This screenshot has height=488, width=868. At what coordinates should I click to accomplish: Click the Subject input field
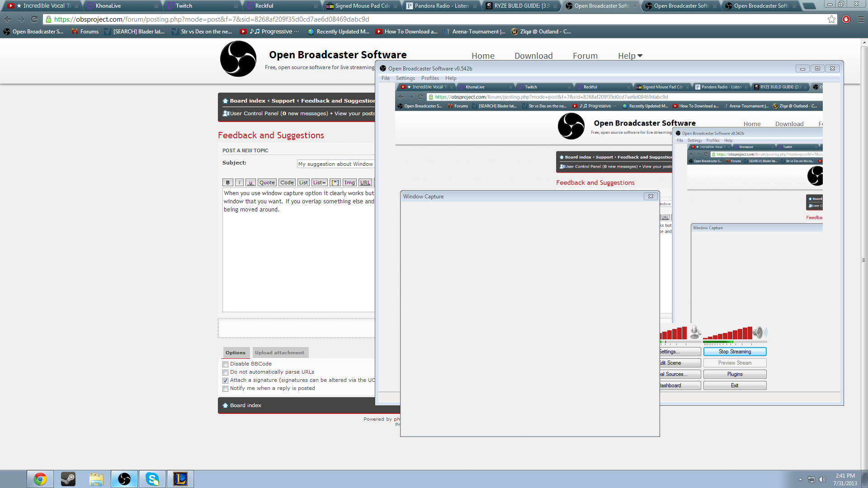pos(335,164)
